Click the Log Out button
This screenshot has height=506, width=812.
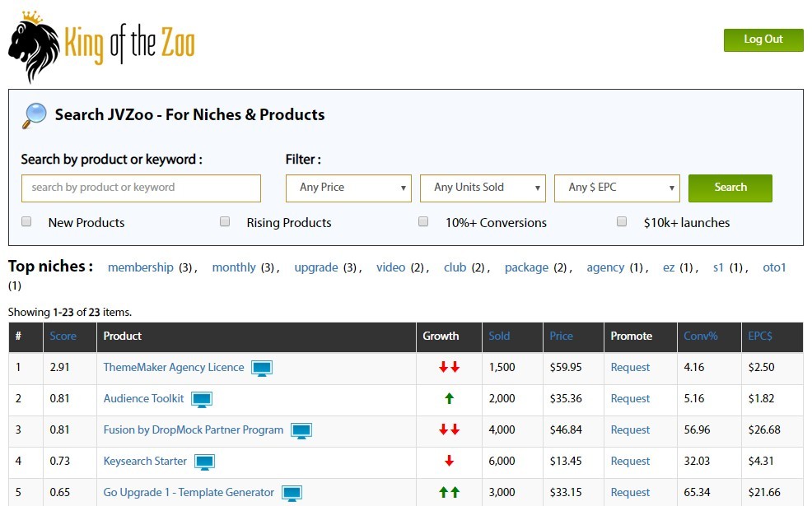[763, 39]
